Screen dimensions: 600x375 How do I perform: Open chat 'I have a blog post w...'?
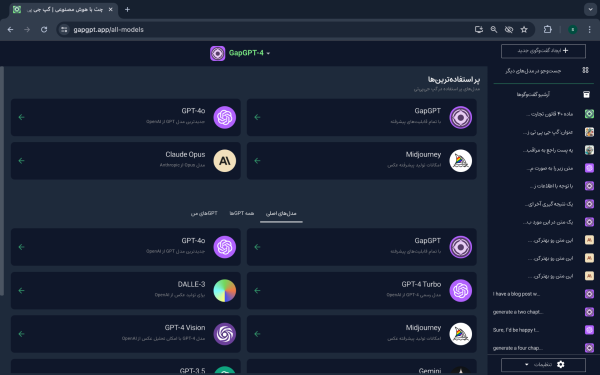click(543, 294)
